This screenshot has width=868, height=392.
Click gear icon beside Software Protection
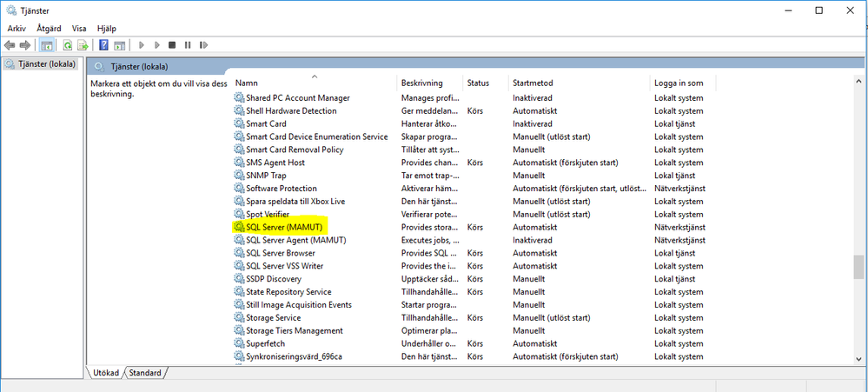(239, 189)
